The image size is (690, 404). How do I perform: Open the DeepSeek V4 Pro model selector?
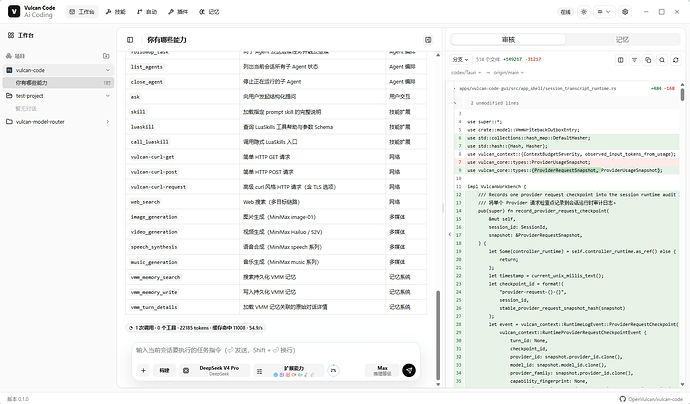click(214, 371)
